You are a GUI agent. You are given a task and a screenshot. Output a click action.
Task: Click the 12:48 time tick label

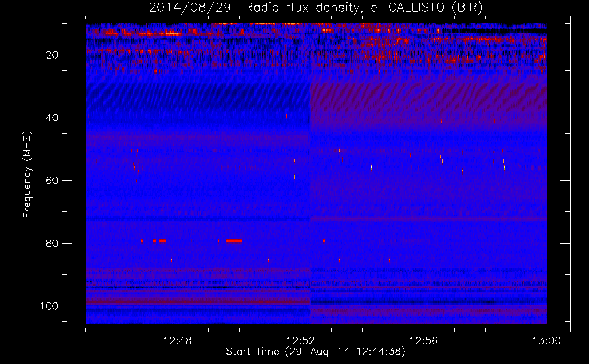coord(178,341)
